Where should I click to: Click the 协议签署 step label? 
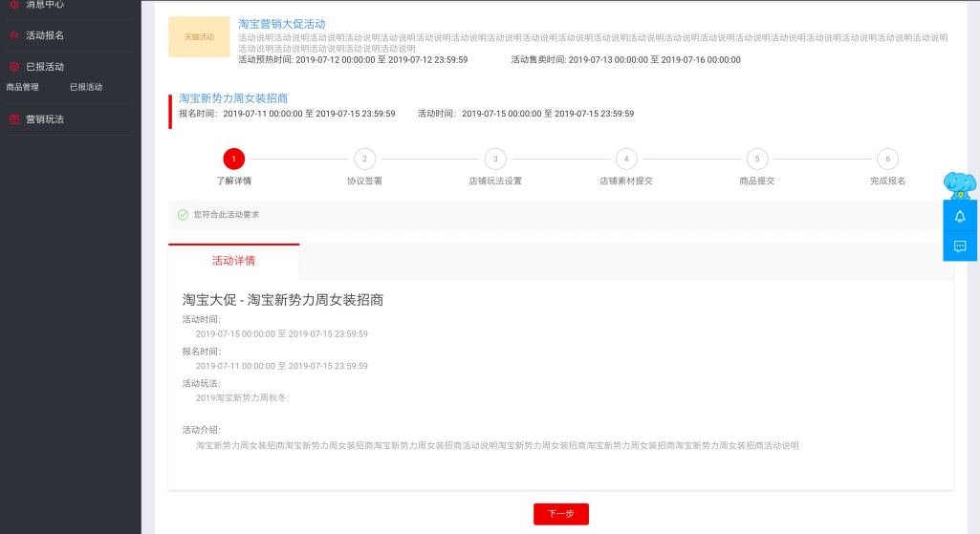(364, 182)
